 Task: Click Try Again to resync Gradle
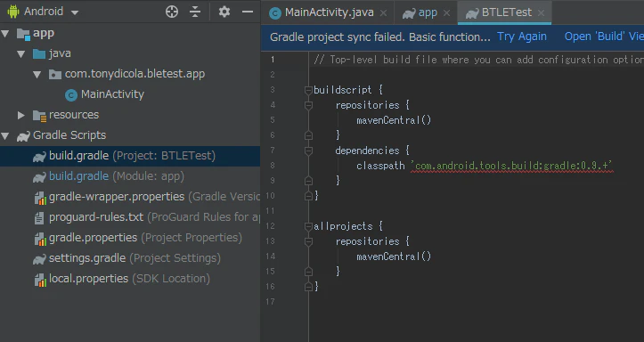(x=522, y=37)
